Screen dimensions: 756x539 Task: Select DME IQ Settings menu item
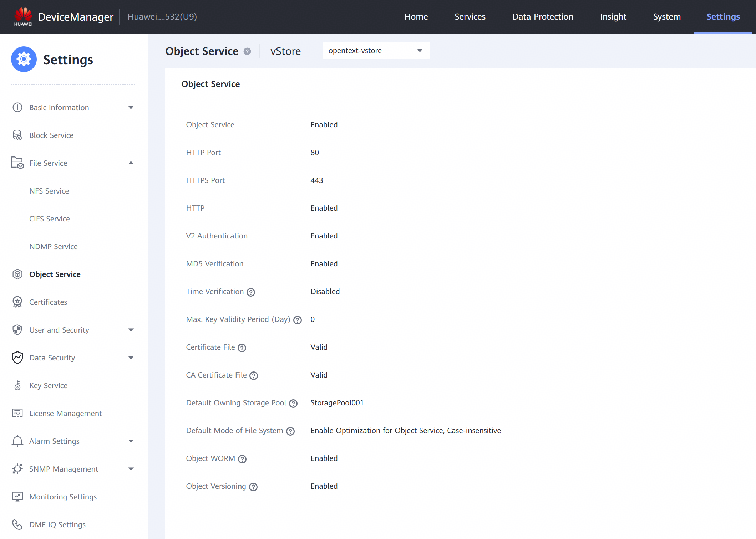click(57, 524)
